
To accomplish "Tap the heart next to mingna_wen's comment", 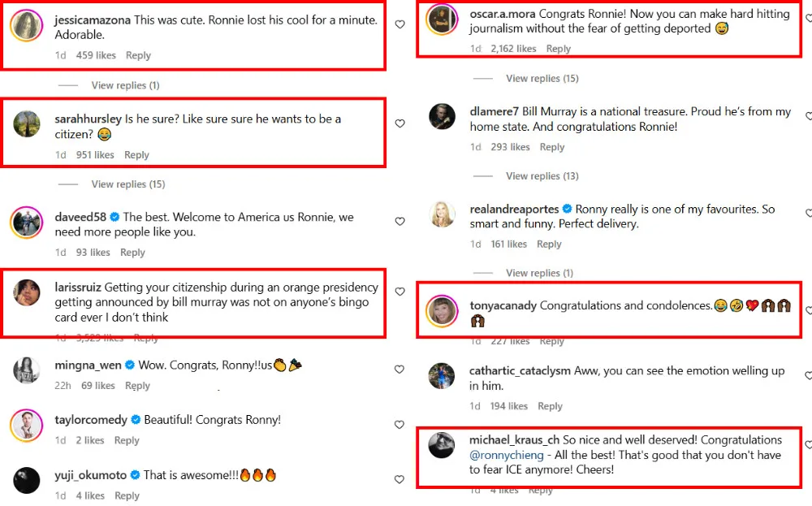I will click(x=400, y=370).
